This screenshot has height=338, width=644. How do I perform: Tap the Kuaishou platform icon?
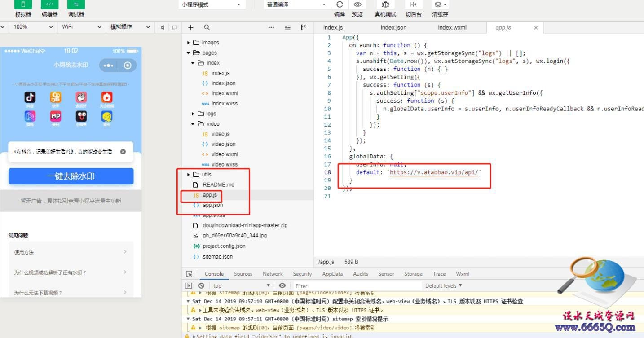click(x=56, y=97)
